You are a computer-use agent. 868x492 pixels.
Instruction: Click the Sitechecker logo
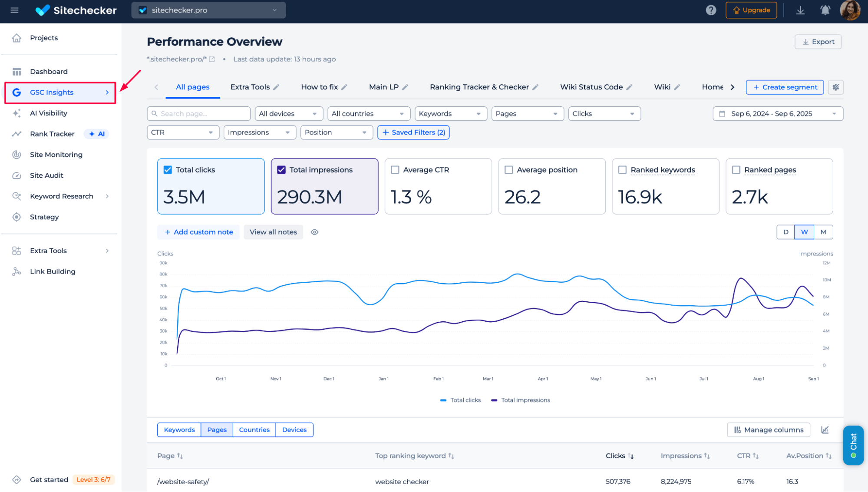point(76,10)
